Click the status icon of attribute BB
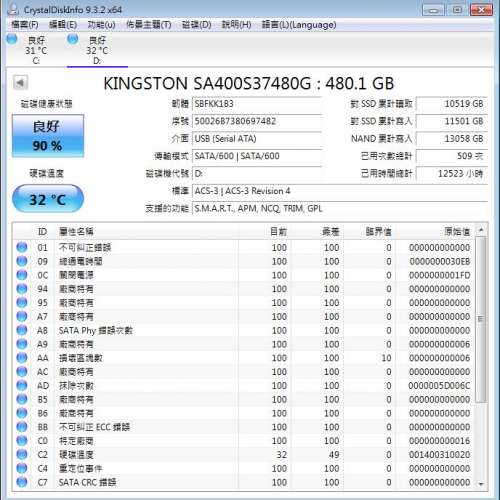This screenshot has width=500, height=500. coord(22,427)
